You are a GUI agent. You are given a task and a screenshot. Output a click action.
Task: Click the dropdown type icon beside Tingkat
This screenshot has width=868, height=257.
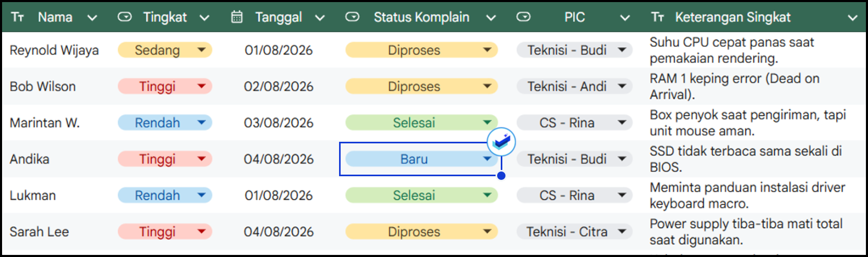coord(125,17)
